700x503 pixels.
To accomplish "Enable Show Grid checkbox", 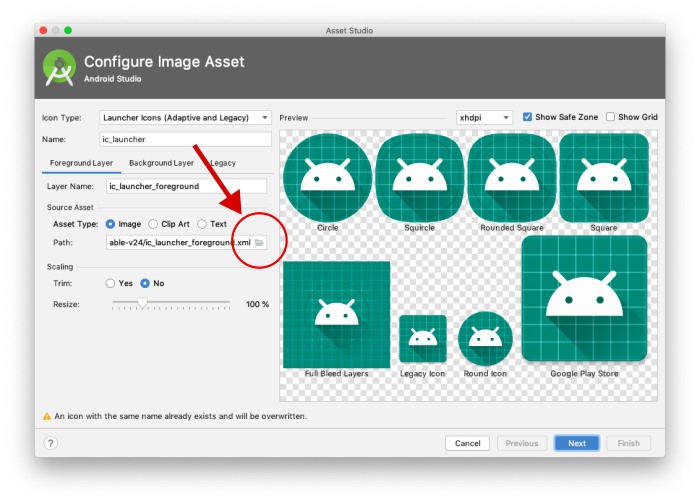I will pyautogui.click(x=610, y=117).
